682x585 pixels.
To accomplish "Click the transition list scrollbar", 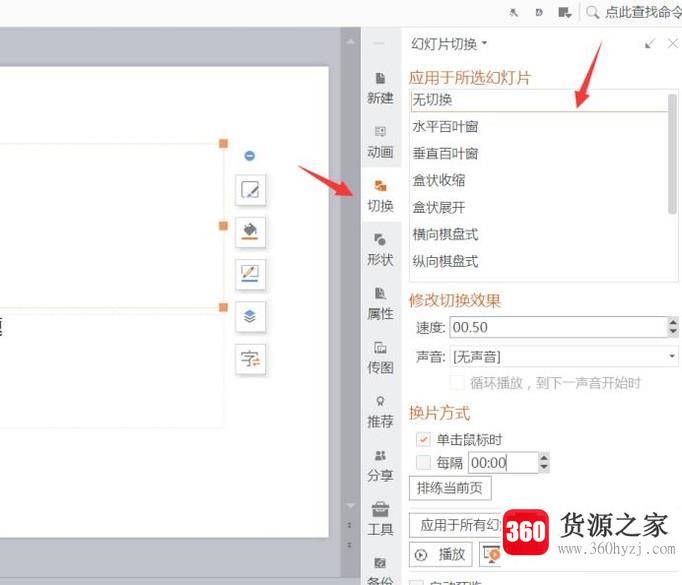I will (672, 154).
